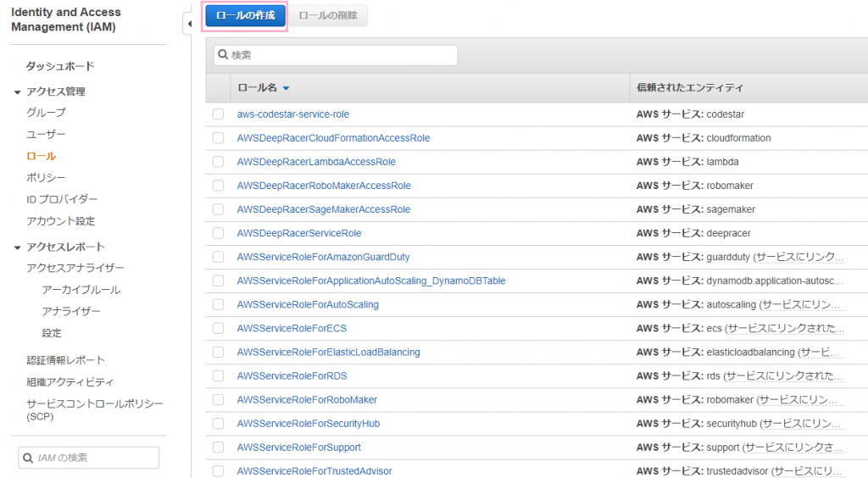The height and width of the screenshot is (478, 868).
Task: Click trusted entity cell reading dynamodb.application-autosc…
Action: point(740,281)
